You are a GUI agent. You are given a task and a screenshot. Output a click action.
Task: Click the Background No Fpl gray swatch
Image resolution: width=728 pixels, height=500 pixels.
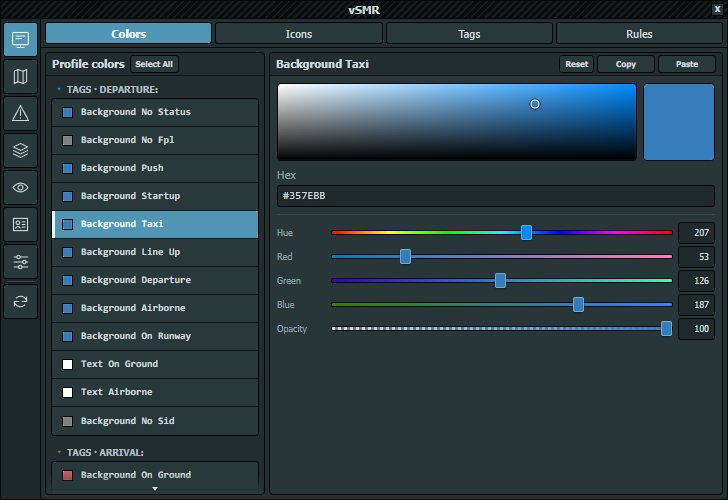67,140
